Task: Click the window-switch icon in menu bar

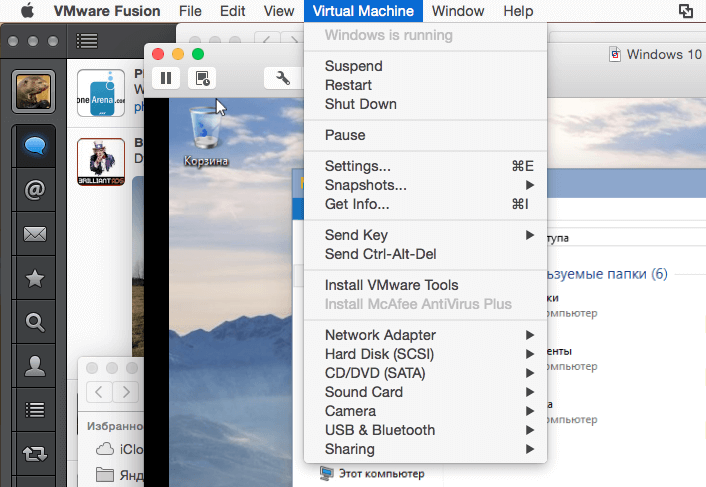Action: (686, 11)
